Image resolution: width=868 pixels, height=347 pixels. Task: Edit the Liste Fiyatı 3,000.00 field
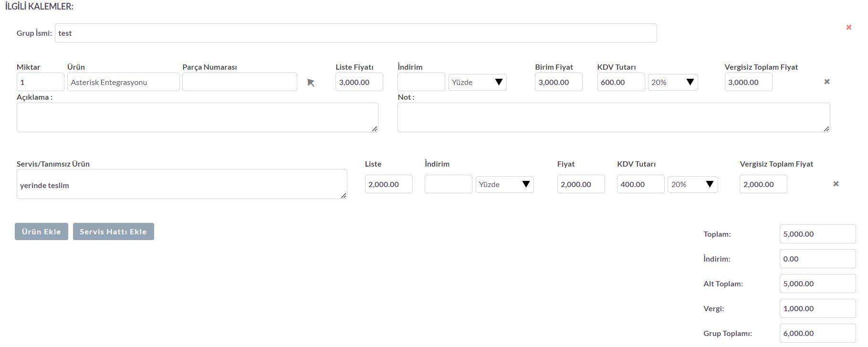coord(359,82)
